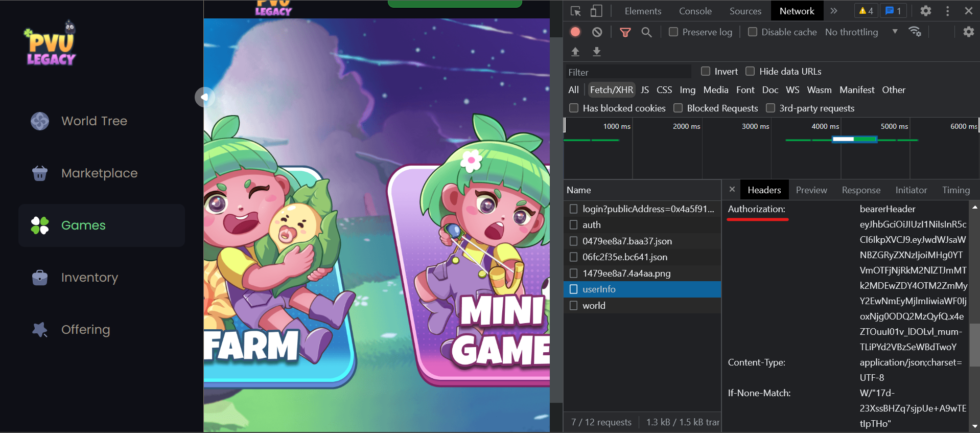This screenshot has height=433, width=980.
Task: Check the Hide data URLs checkbox
Action: click(750, 71)
